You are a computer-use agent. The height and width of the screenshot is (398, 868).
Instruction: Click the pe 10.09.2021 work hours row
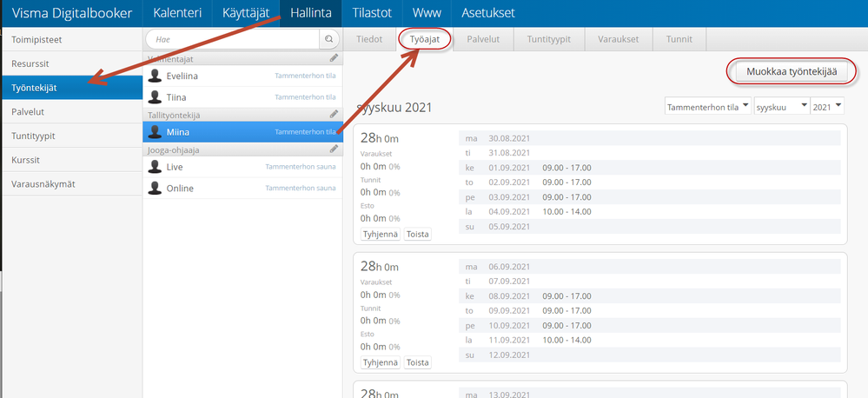click(650, 326)
